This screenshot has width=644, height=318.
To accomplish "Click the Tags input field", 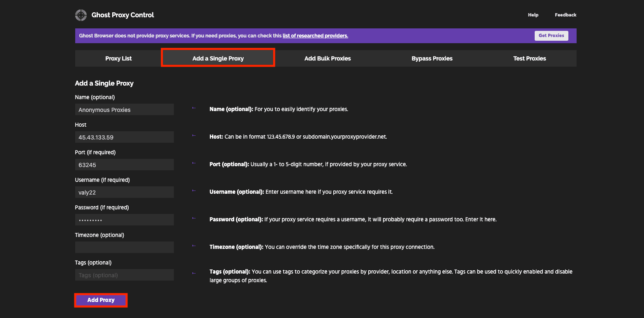I will coord(124,274).
